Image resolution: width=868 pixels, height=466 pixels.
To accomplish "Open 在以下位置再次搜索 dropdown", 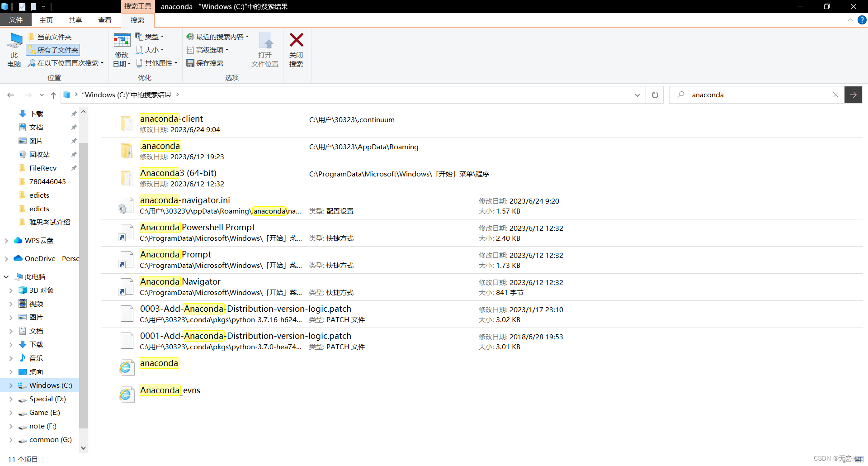I will coord(66,63).
